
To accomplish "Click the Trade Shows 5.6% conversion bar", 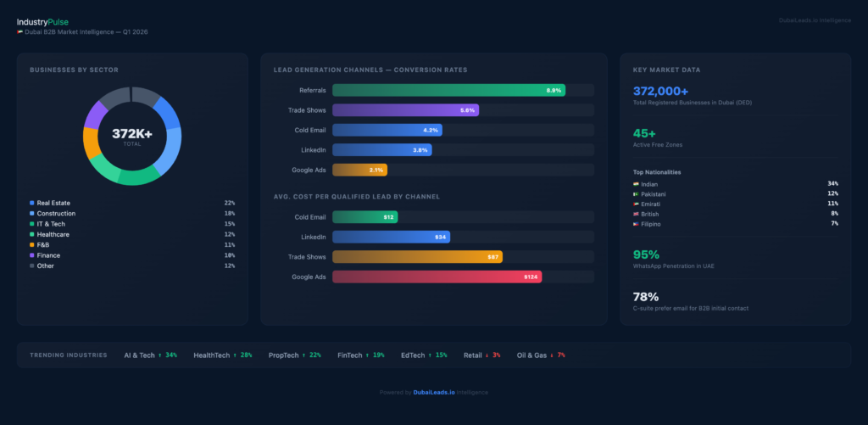I will pos(405,110).
